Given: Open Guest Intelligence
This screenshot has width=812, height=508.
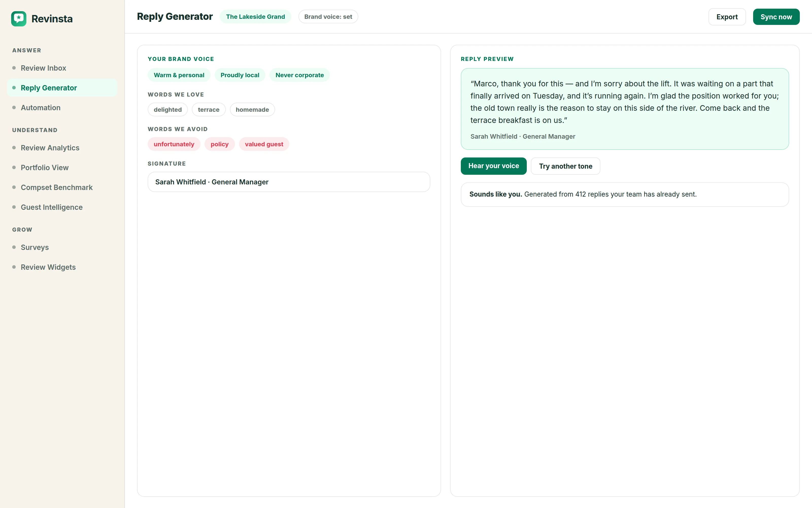Looking at the screenshot, I should click(62, 207).
